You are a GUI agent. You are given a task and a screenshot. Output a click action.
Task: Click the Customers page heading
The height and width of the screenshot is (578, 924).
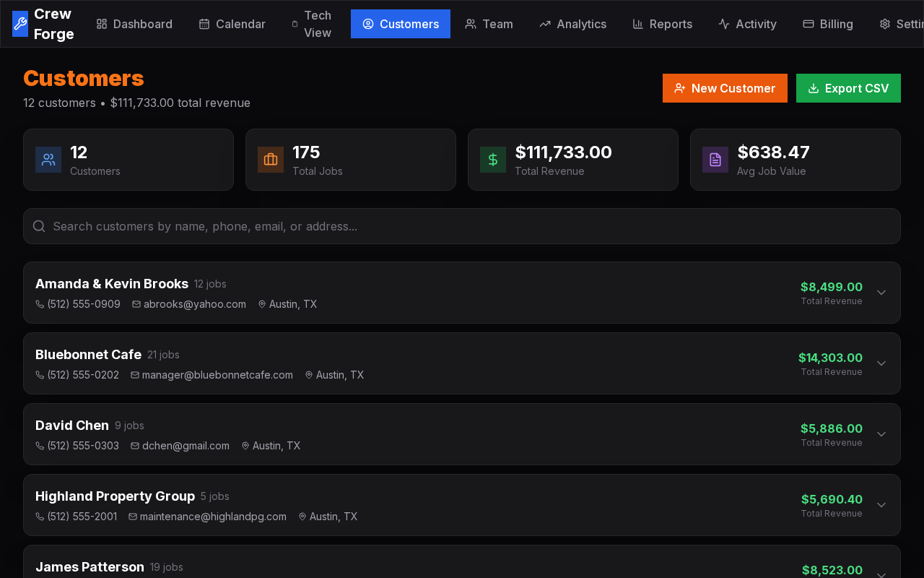tap(84, 78)
